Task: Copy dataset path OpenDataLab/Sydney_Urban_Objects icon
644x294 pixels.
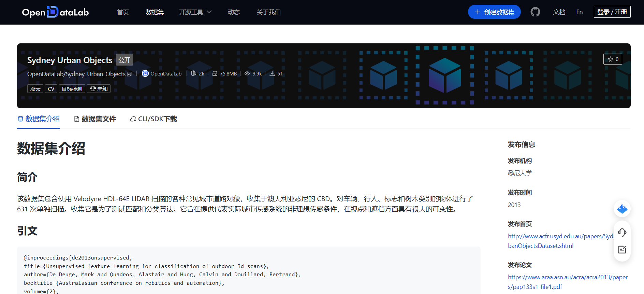Action: [129, 74]
